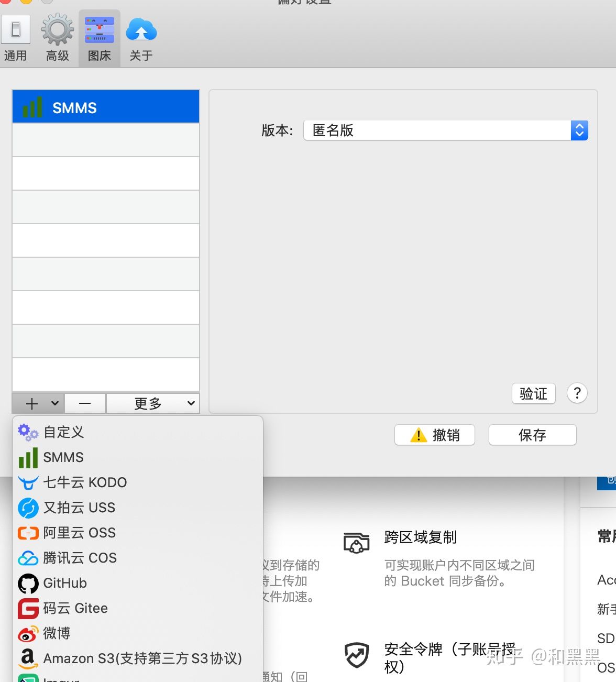This screenshot has width=616, height=682.
Task: Choose 阿里云 OSS host option
Action: coord(79,533)
